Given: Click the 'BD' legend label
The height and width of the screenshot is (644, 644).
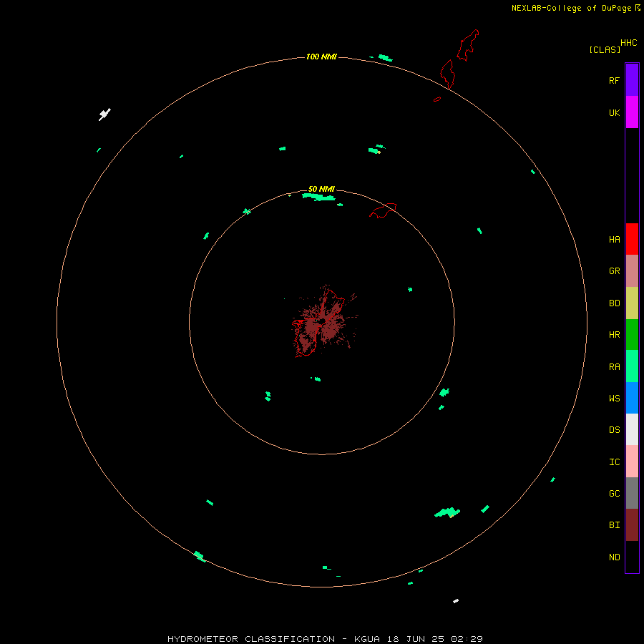Looking at the screenshot, I should 614,303.
